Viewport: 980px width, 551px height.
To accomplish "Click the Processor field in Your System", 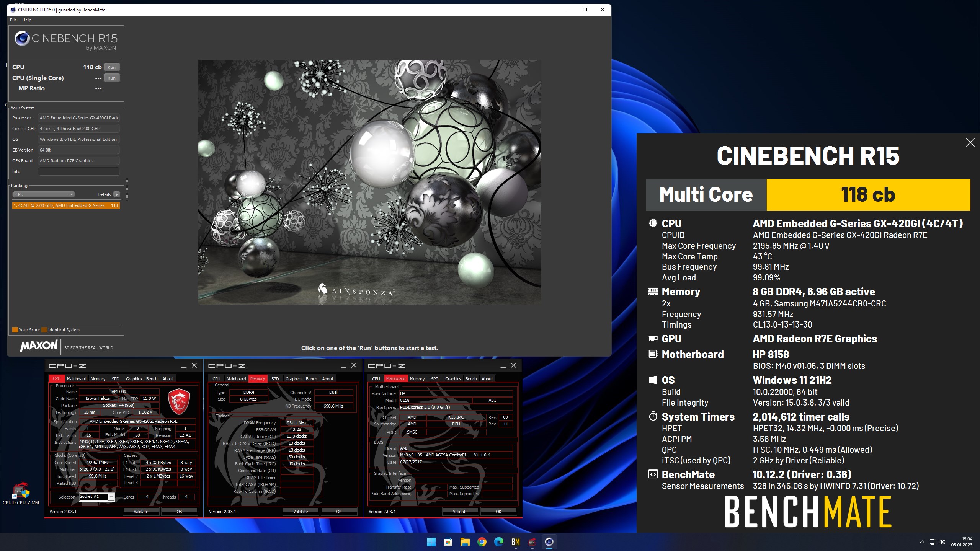I will [79, 118].
